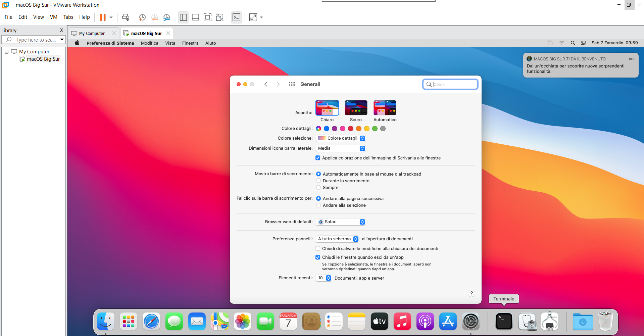Open macOS 'Finestra' menu
The image size is (644, 336).
tap(190, 43)
